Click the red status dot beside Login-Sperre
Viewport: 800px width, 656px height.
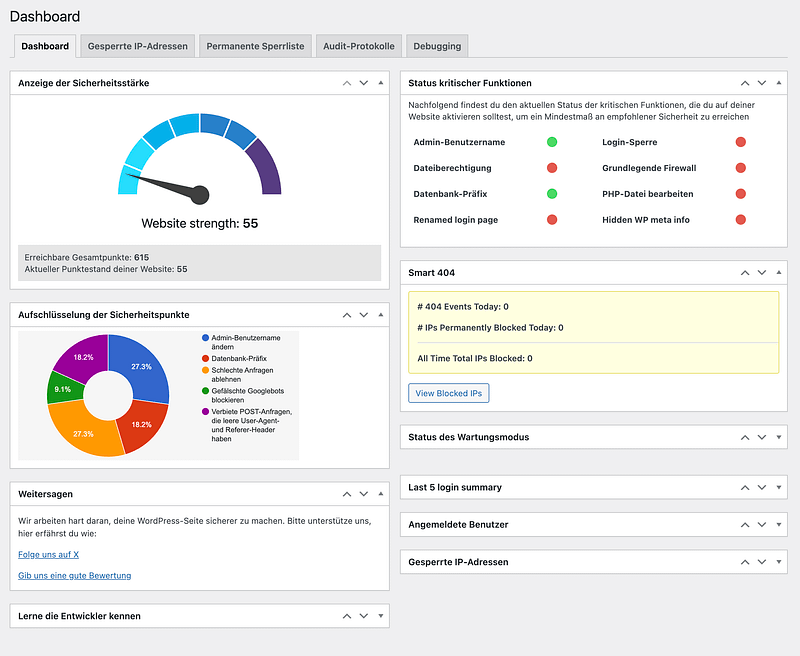pyautogui.click(x=741, y=142)
